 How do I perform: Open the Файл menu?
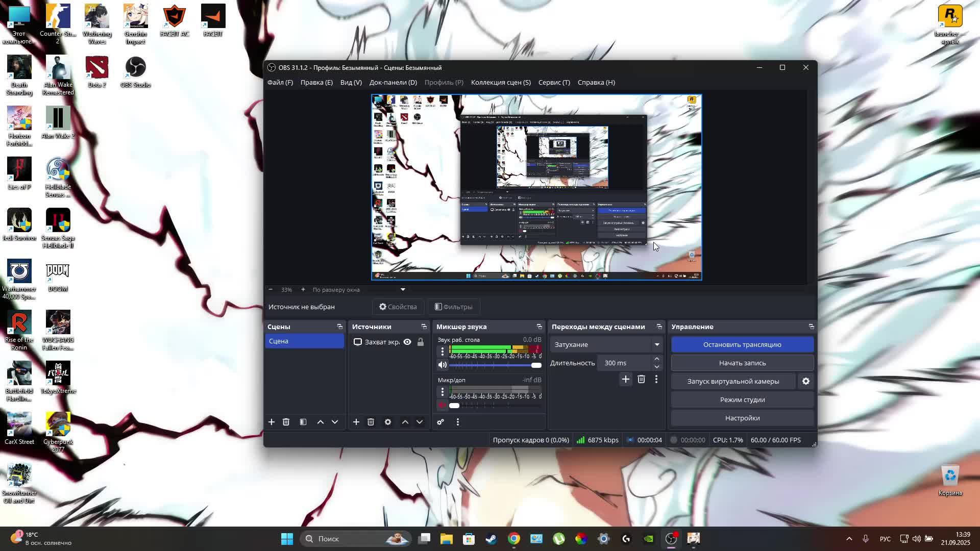tap(280, 82)
